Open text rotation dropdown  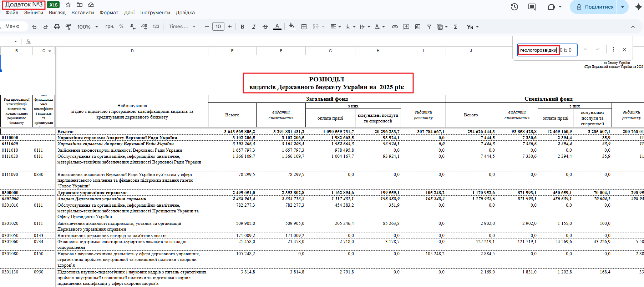(365, 27)
